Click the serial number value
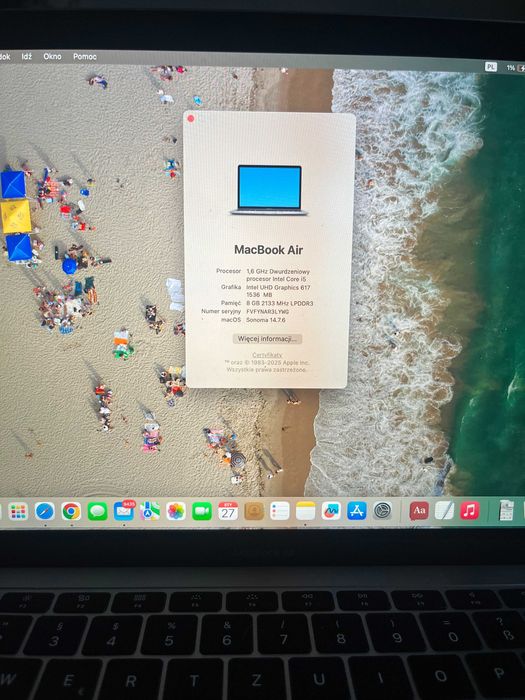Viewport: 525px width, 700px height. click(x=267, y=312)
